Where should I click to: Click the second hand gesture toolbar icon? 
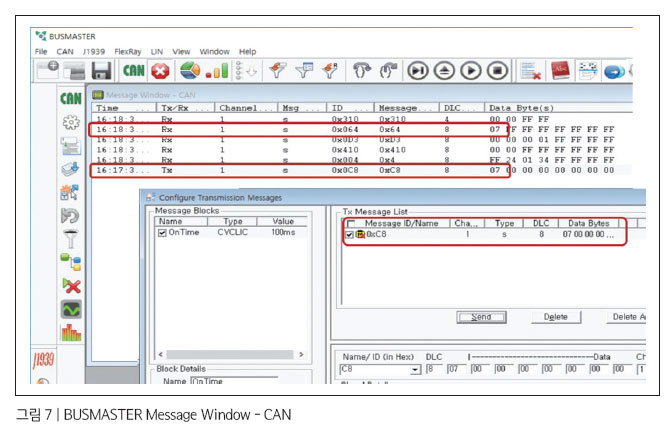pyautogui.click(x=388, y=70)
